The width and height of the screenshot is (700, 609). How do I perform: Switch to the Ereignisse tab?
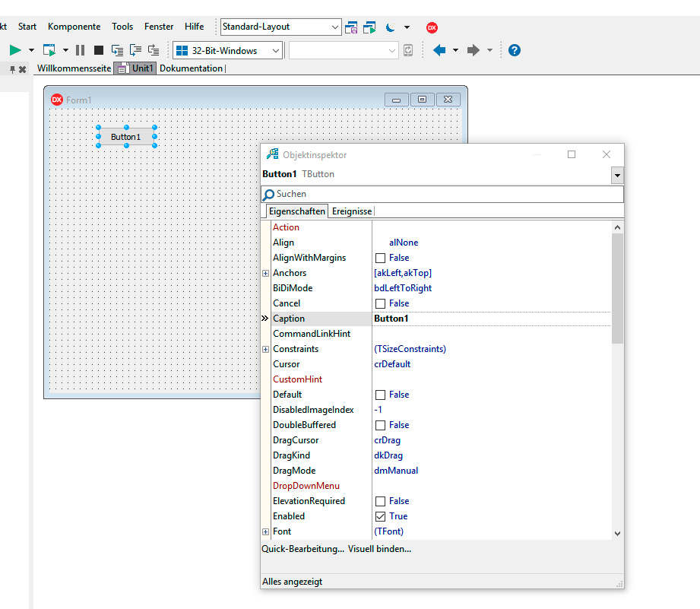[x=352, y=211]
